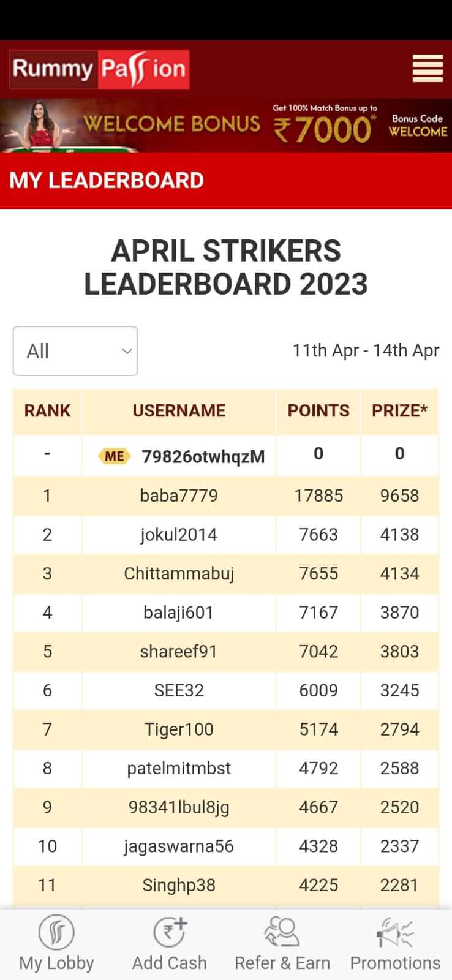Open the All filter dropdown
The image size is (452, 980).
[75, 351]
